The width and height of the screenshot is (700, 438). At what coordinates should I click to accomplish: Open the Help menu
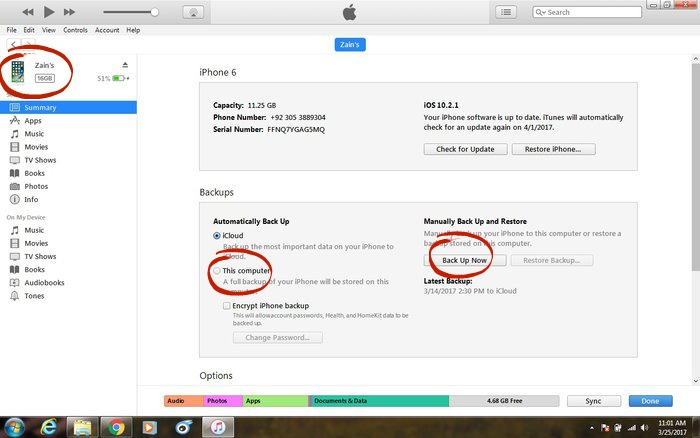click(133, 30)
